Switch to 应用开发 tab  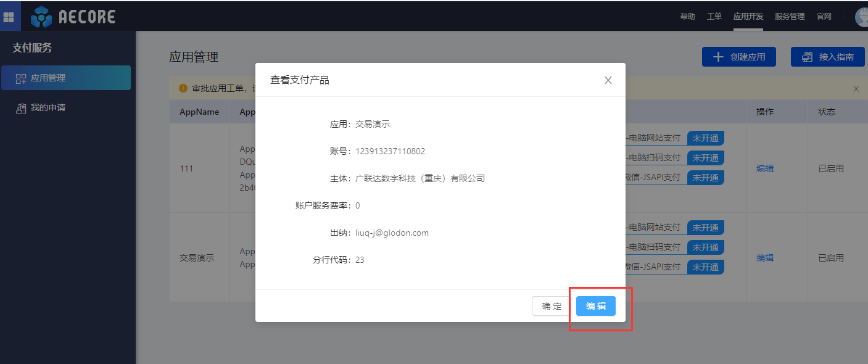748,17
